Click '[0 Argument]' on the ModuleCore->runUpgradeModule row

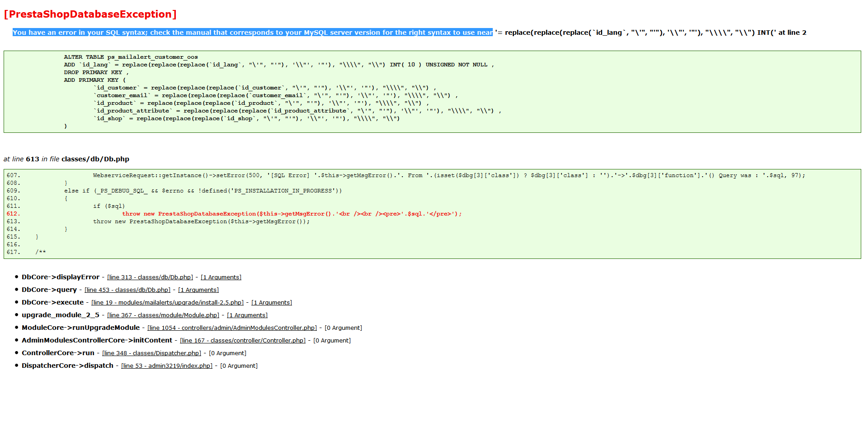(344, 328)
